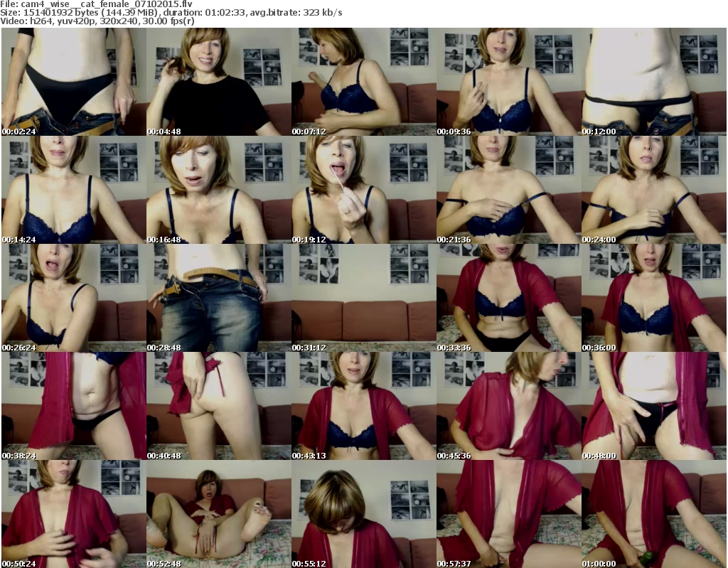Select the empty-sofa thumbnail stamped 00:31:12

[363, 298]
